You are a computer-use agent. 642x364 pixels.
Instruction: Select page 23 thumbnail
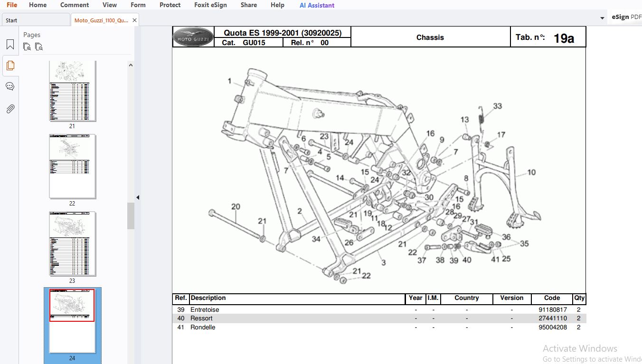(72, 243)
